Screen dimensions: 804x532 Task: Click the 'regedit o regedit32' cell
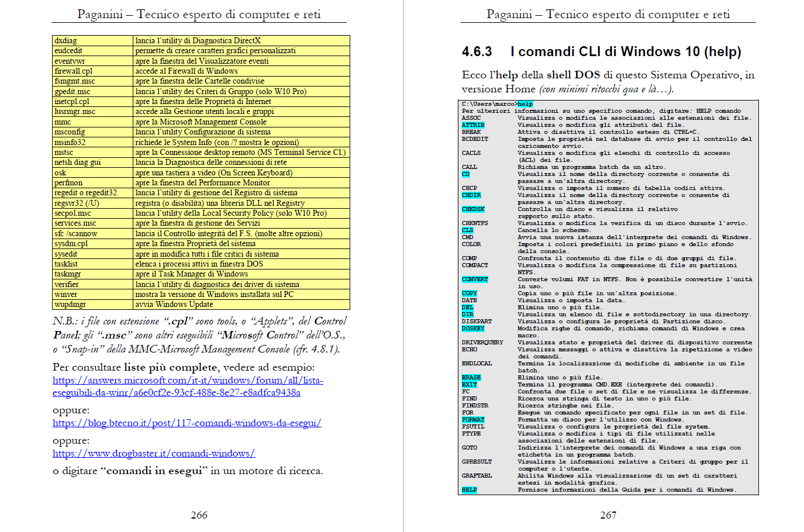click(93, 193)
